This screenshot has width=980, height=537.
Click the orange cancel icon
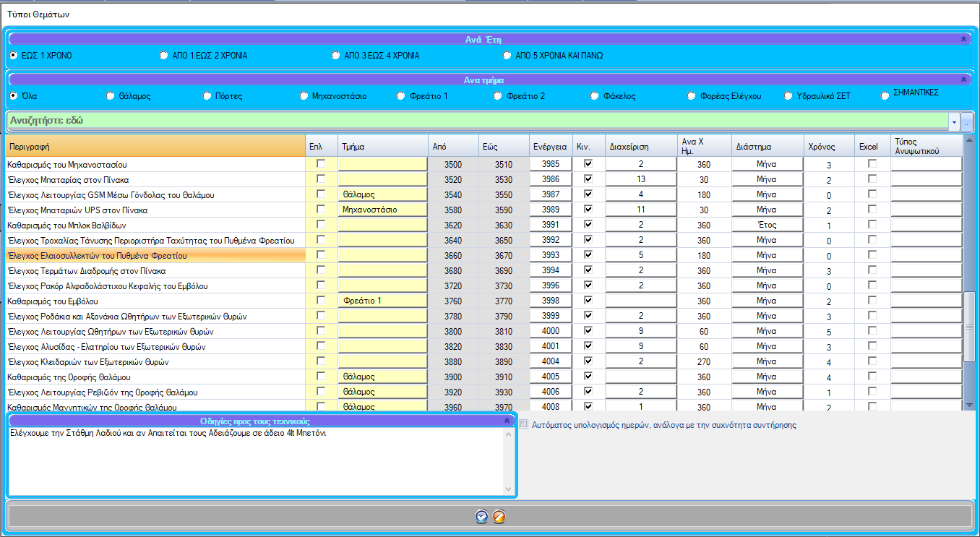(x=499, y=516)
